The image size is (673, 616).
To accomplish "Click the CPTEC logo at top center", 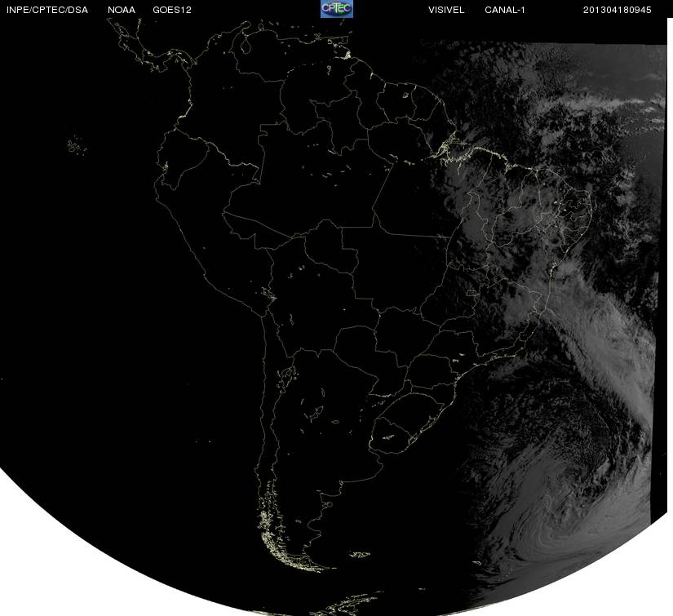I will click(337, 9).
